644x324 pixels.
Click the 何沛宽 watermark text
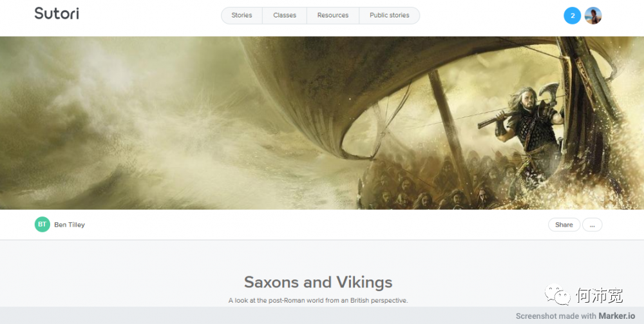[x=599, y=296]
